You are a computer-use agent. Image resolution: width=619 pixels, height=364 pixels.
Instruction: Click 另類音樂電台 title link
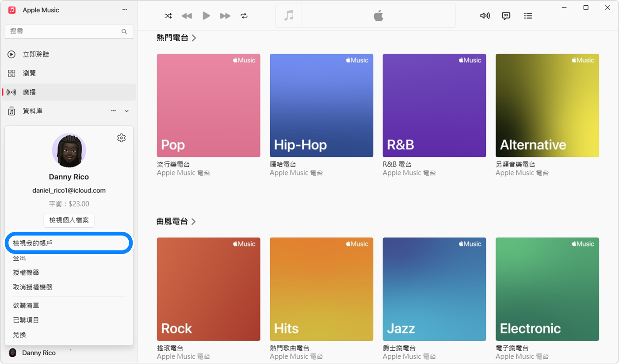(x=516, y=164)
